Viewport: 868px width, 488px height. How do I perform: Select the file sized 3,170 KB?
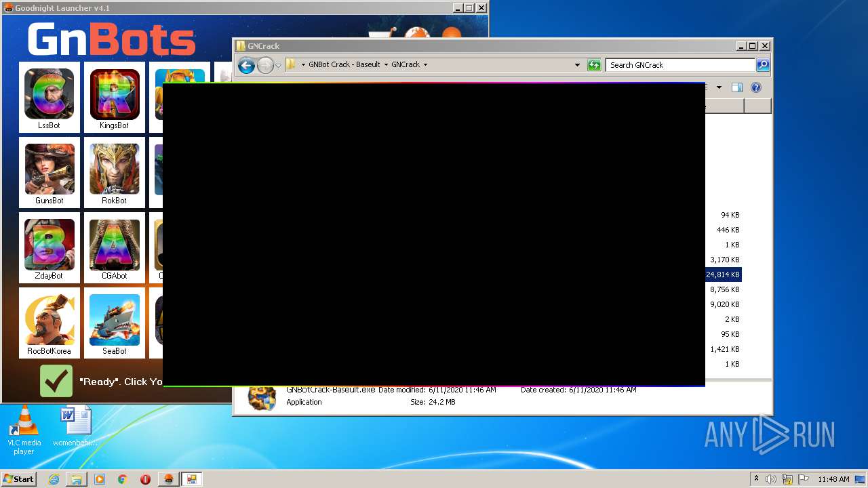tap(724, 260)
